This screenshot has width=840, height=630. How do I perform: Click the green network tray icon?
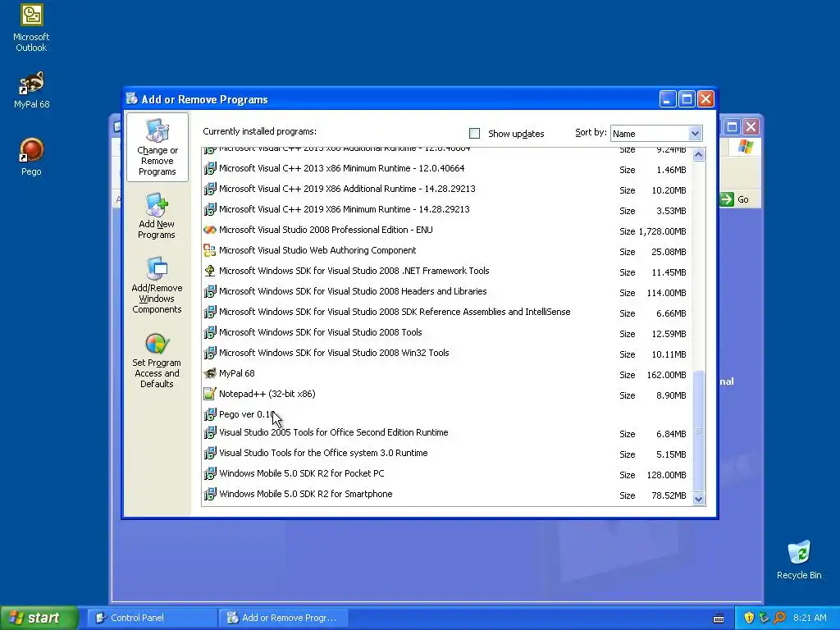tap(764, 618)
